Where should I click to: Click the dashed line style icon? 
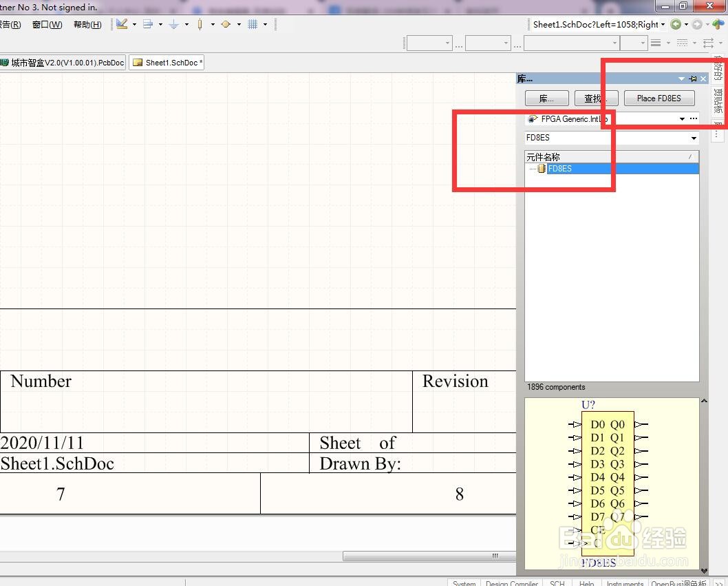tap(682, 43)
